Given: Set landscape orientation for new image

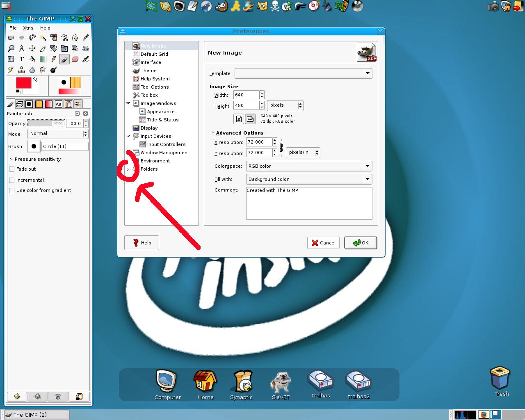Looking at the screenshot, I should [250, 119].
